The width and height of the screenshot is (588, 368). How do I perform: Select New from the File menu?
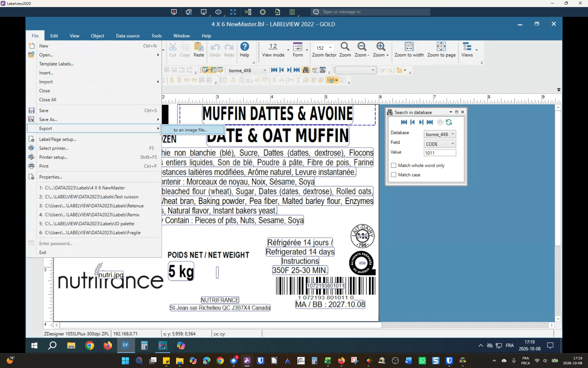94,46
